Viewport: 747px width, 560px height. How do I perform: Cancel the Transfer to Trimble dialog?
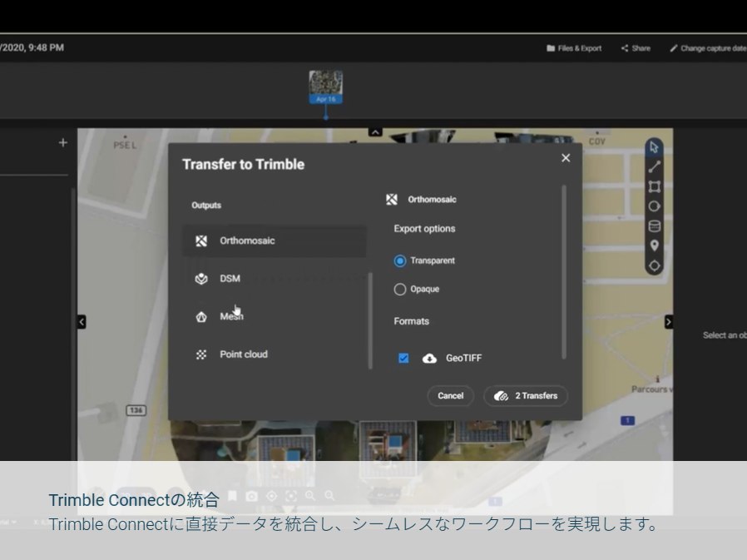pos(450,395)
